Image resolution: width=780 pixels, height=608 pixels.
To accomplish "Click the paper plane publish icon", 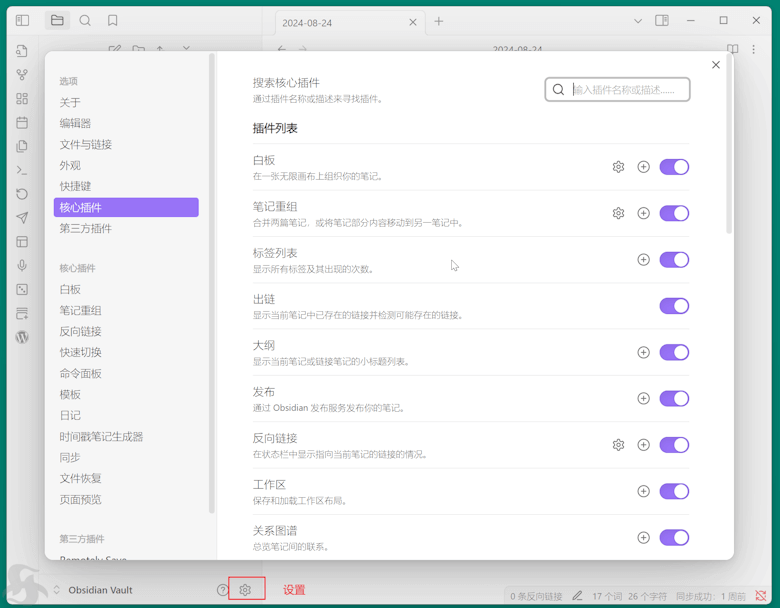I will coord(22,218).
